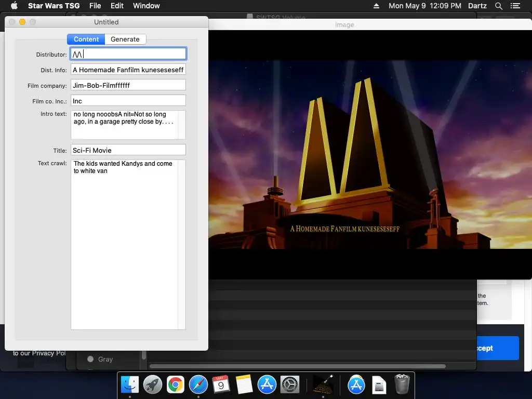The image size is (532, 399).
Task: Click the Intro text vertical scrollbar
Action: point(182,125)
